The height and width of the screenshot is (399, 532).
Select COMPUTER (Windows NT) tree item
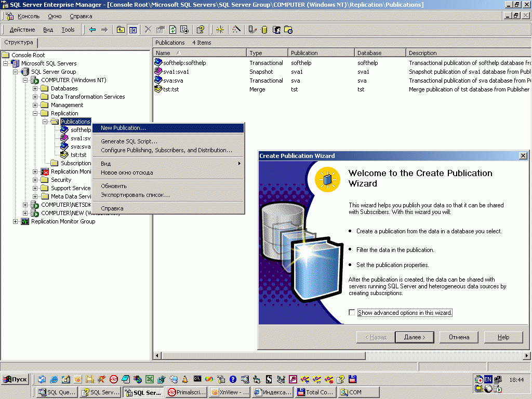tap(74, 80)
